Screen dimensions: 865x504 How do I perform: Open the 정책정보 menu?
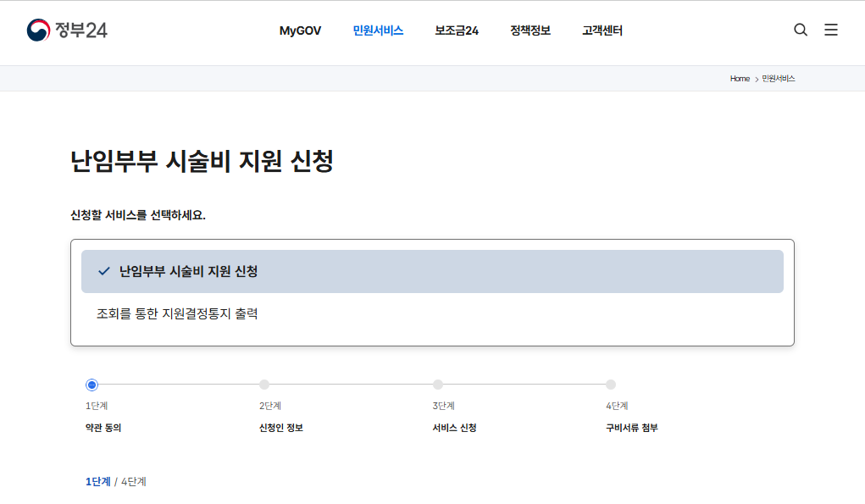click(x=530, y=30)
